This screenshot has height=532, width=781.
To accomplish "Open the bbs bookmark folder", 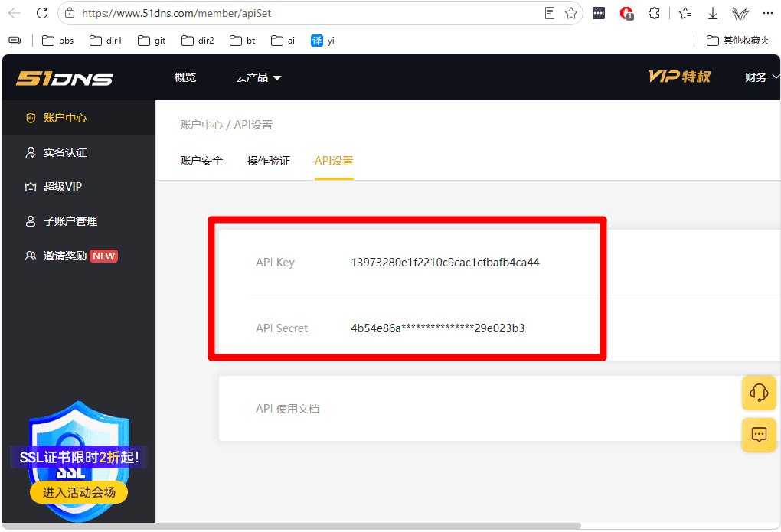I will tap(57, 41).
